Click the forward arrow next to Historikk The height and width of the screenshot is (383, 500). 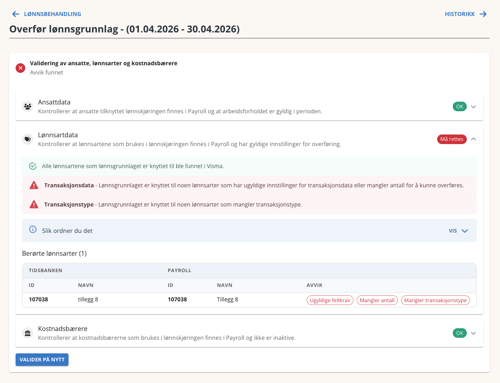pos(483,14)
